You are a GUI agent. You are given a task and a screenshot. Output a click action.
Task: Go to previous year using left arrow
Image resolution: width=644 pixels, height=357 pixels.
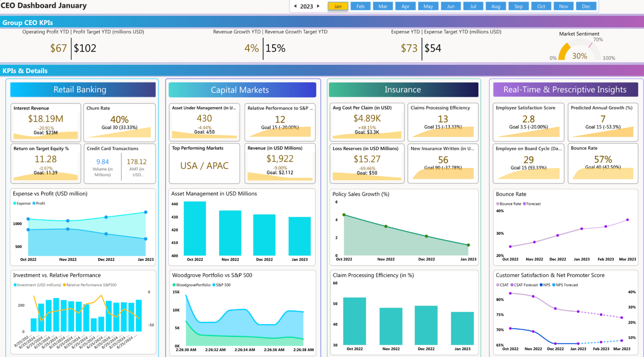tap(295, 6)
